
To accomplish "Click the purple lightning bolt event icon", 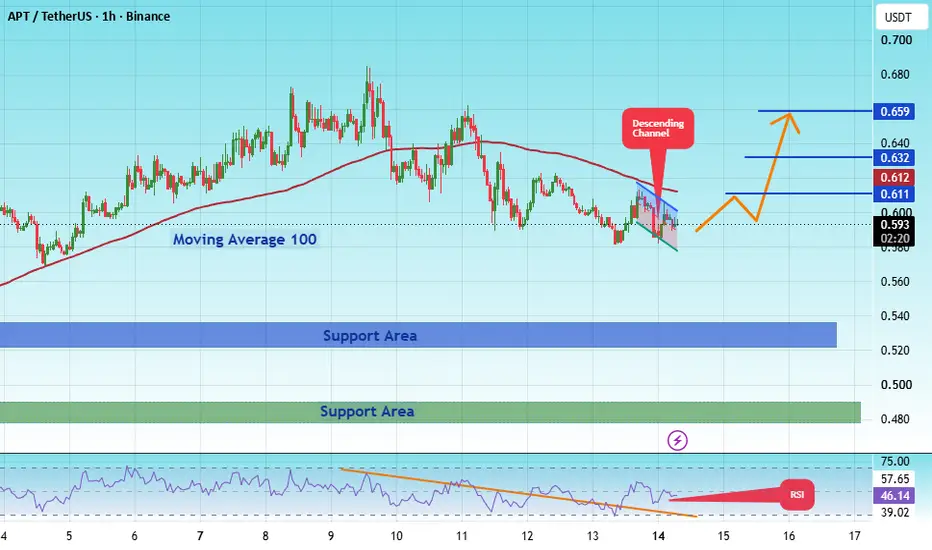I will click(x=677, y=441).
